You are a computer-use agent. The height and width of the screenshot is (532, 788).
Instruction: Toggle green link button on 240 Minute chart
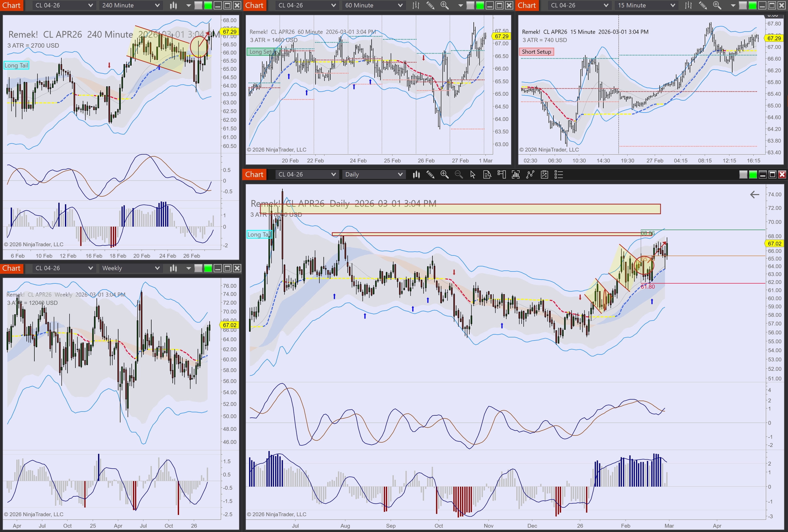click(x=208, y=5)
